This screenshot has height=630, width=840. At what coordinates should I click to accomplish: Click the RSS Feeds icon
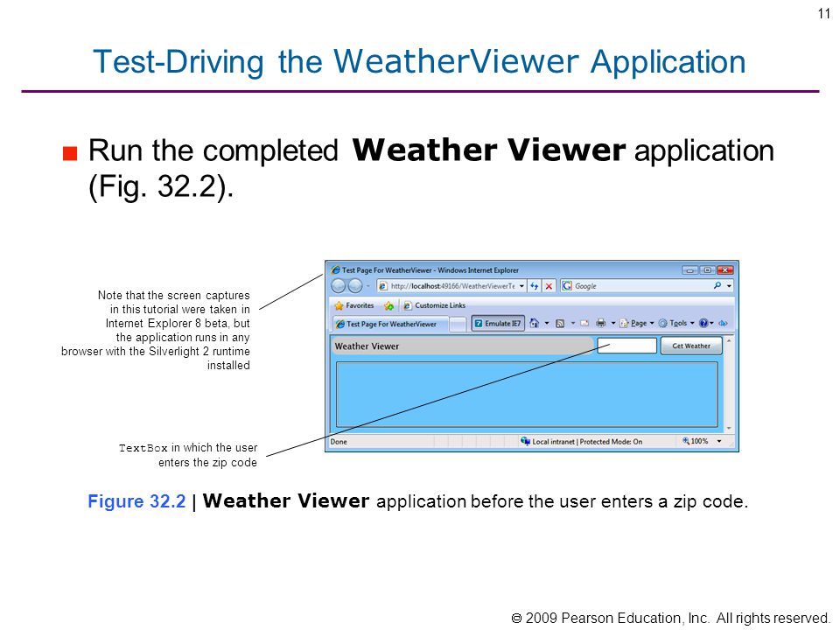coord(560,323)
